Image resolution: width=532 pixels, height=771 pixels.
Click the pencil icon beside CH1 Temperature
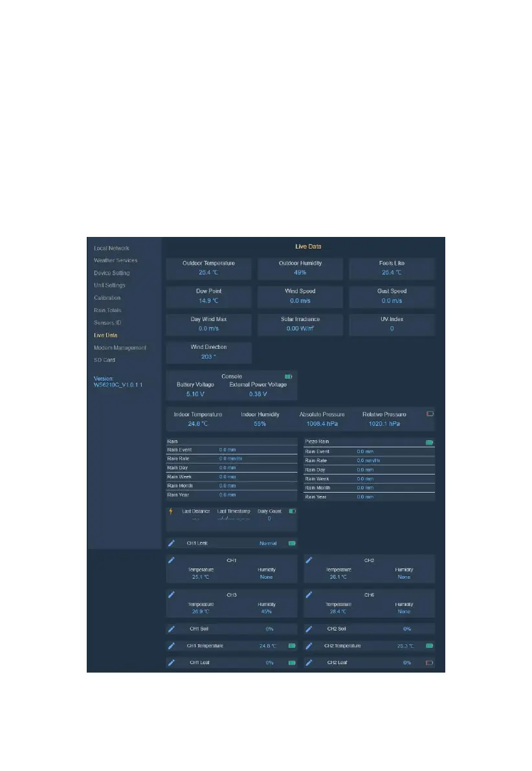171,645
